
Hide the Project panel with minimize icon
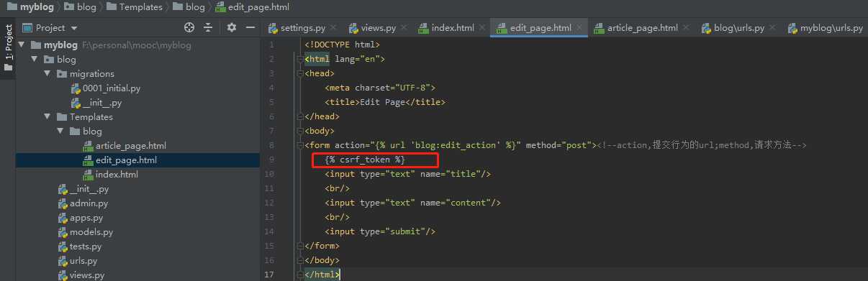click(x=250, y=27)
